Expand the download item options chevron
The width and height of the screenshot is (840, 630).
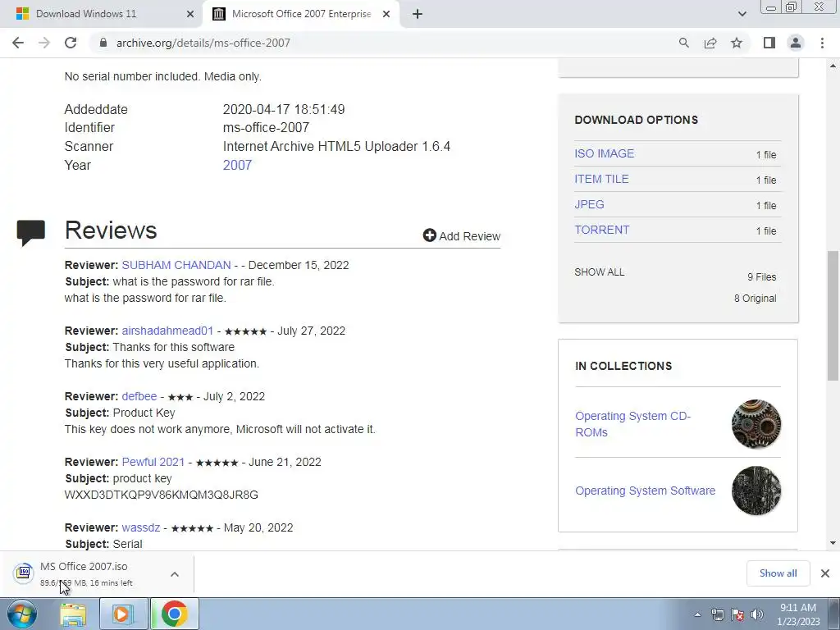point(175,574)
